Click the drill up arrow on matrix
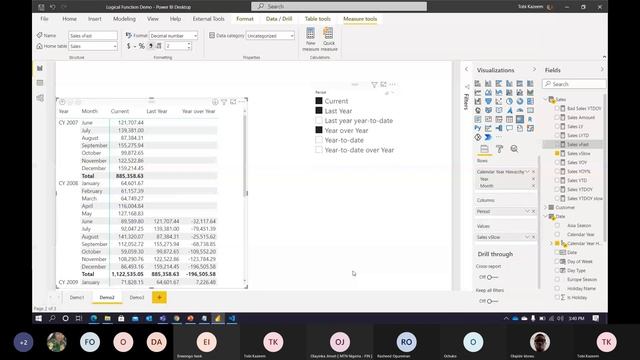This screenshot has width=640, height=360. pyautogui.click(x=62, y=102)
